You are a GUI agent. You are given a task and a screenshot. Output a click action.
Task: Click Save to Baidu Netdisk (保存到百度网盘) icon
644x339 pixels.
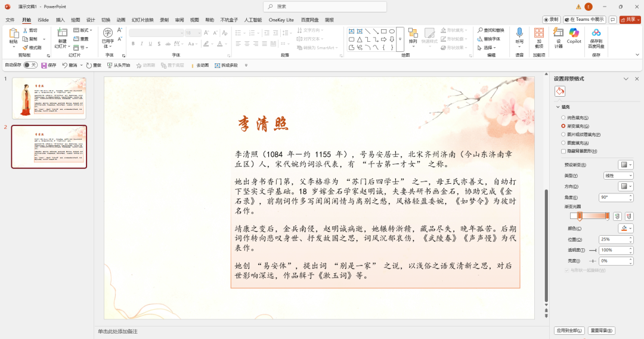[596, 32]
